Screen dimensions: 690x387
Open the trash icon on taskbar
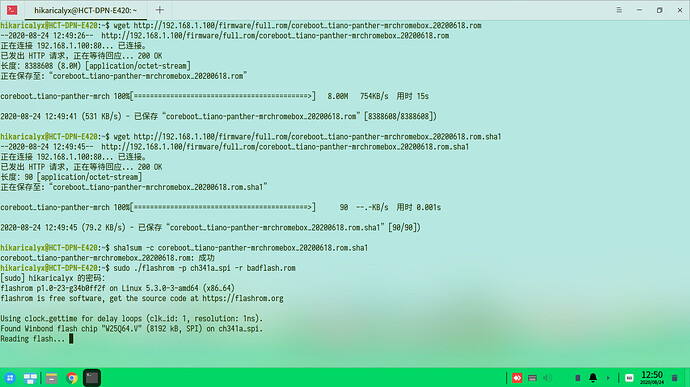point(675,378)
